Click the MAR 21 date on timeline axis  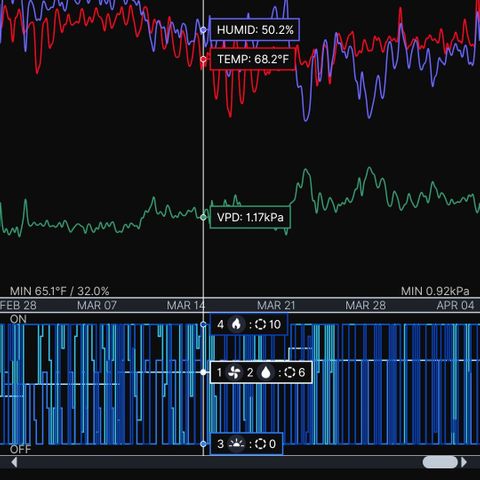click(x=276, y=305)
